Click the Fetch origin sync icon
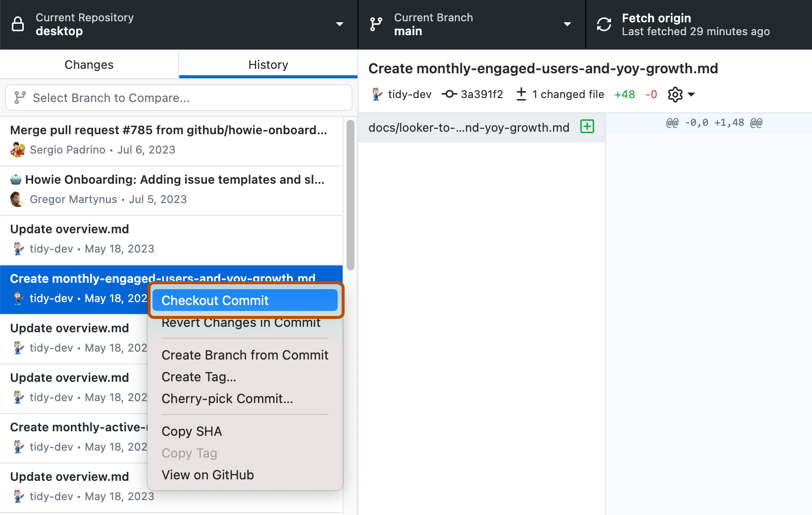Image resolution: width=812 pixels, height=515 pixels. point(604,24)
